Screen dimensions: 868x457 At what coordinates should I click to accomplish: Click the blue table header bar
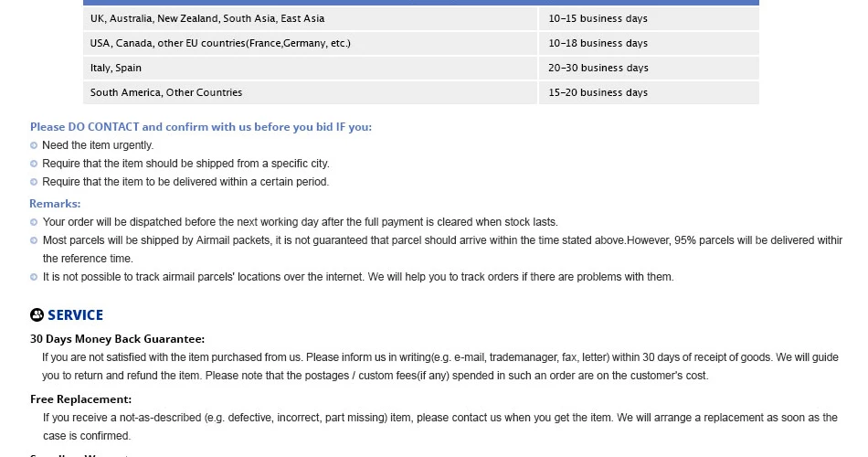pyautogui.click(x=420, y=2)
